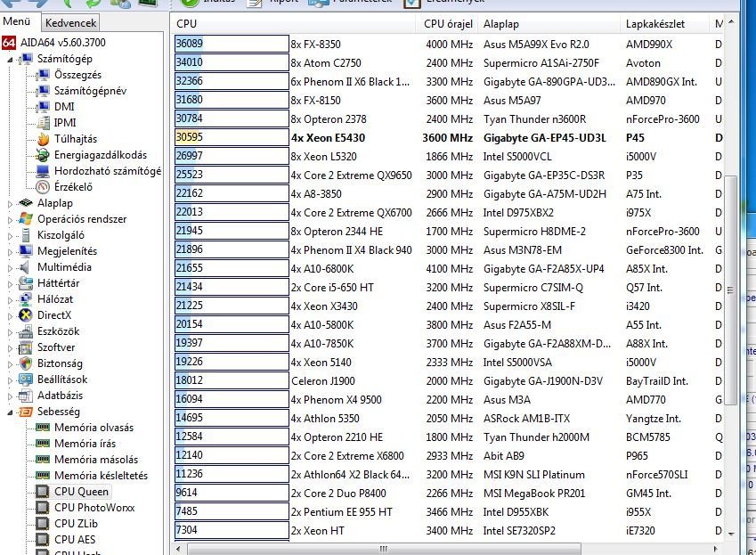Select the DMI monitor icon
Viewport: 756px width, 555px height.
click(x=43, y=107)
